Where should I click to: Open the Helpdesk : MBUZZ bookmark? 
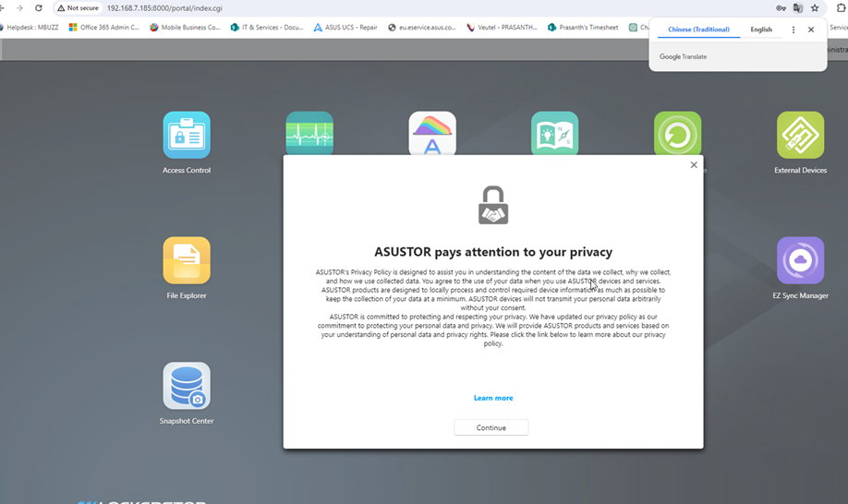click(30, 27)
